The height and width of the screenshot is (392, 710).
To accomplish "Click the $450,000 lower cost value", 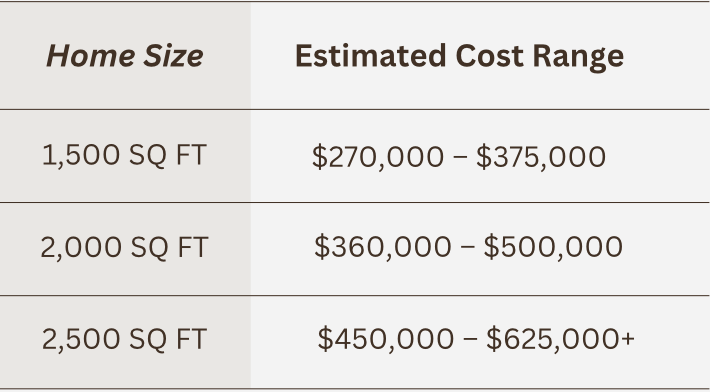I will (385, 339).
